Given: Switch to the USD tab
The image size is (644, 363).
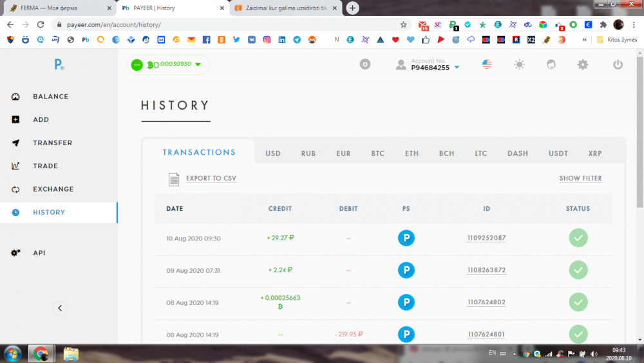Looking at the screenshot, I should pos(273,153).
